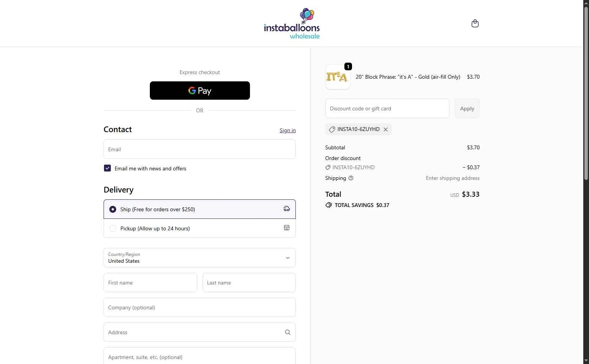Viewport: 589px width, 364px height.
Task: Focus the Address input field
Action: [200, 332]
